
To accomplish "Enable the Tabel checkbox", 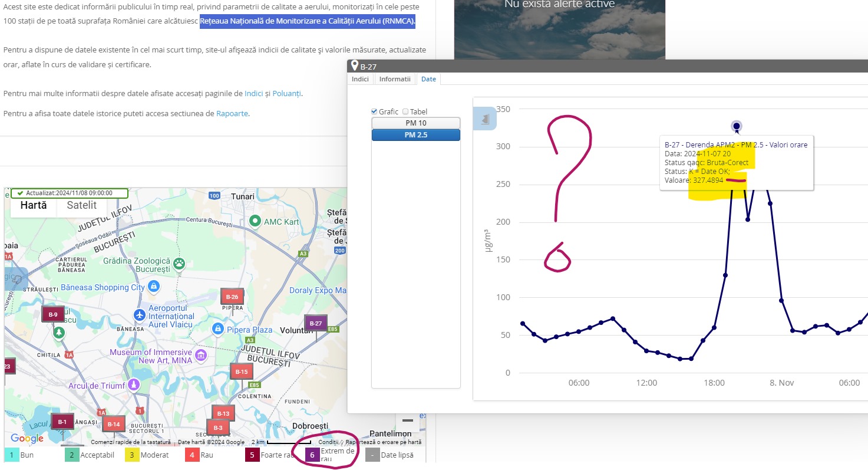I will click(x=405, y=111).
